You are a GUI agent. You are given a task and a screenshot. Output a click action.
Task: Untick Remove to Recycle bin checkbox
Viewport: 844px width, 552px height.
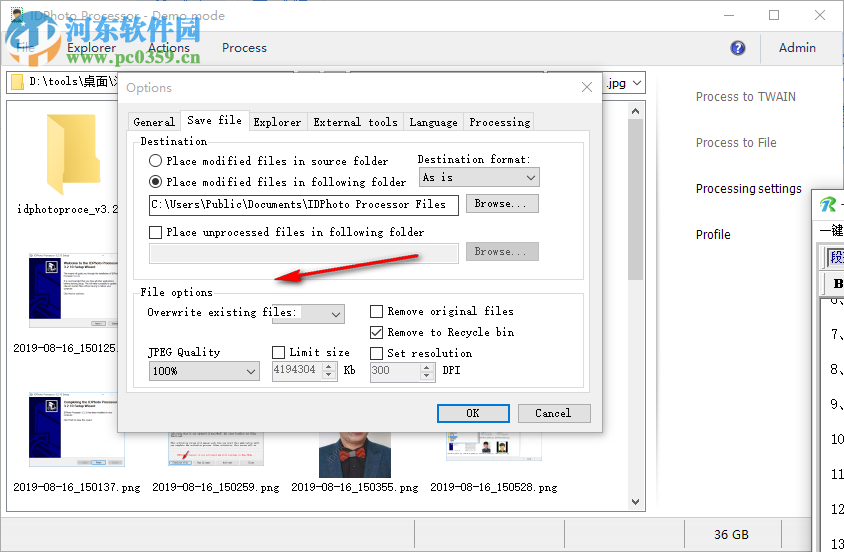coord(377,332)
